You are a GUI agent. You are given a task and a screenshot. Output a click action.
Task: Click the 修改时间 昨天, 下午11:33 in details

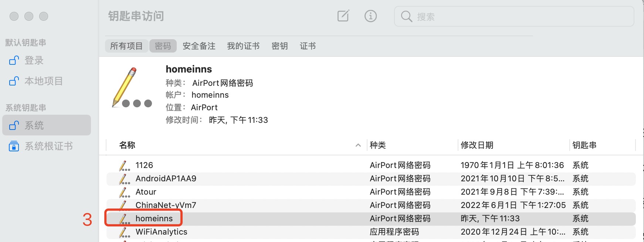[238, 120]
